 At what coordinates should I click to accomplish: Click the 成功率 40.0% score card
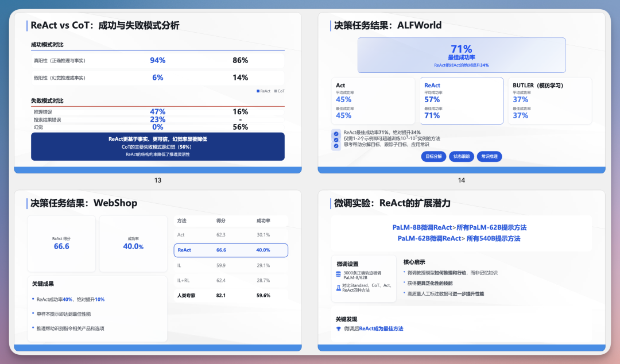coord(133,244)
